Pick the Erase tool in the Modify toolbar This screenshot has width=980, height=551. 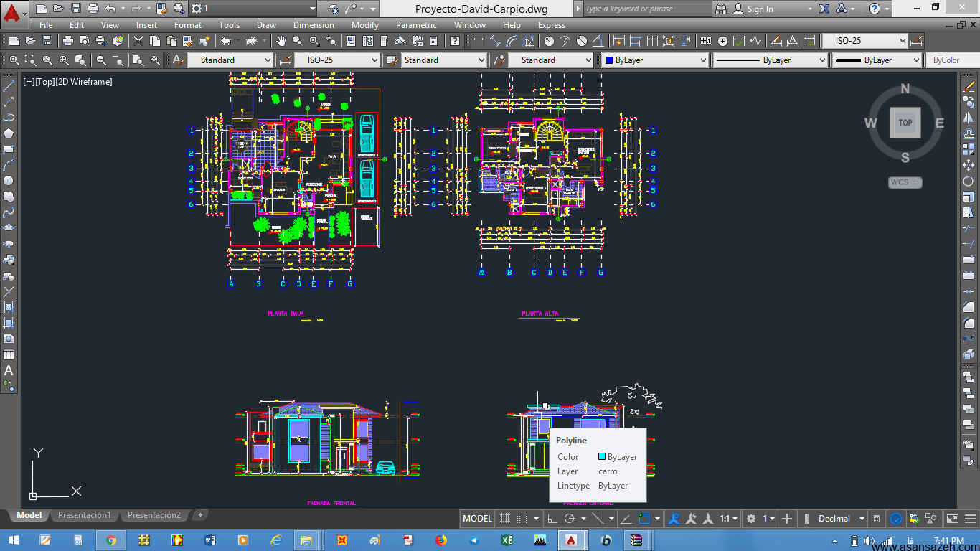(969, 86)
